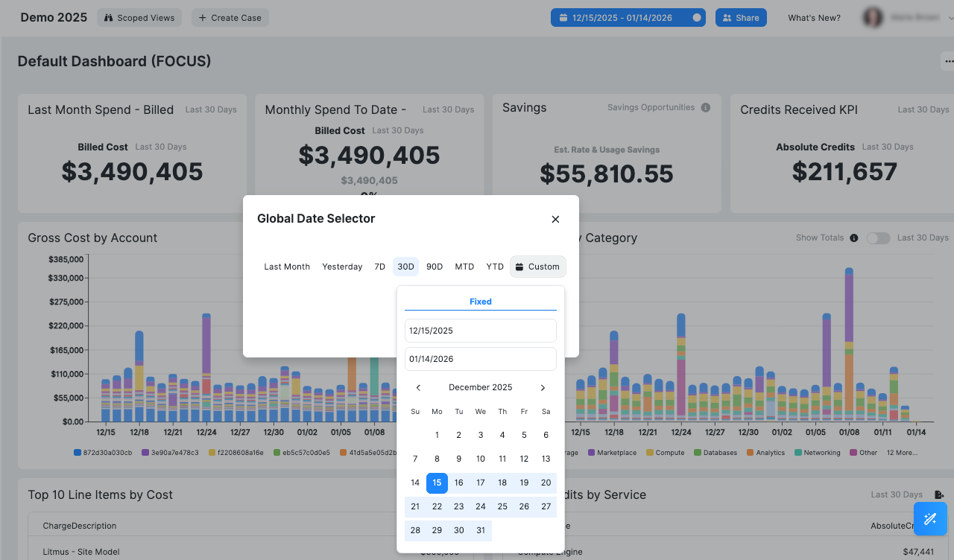Toggle the Networking series in the legend
Screen dimensions: 954x560
pos(818,452)
